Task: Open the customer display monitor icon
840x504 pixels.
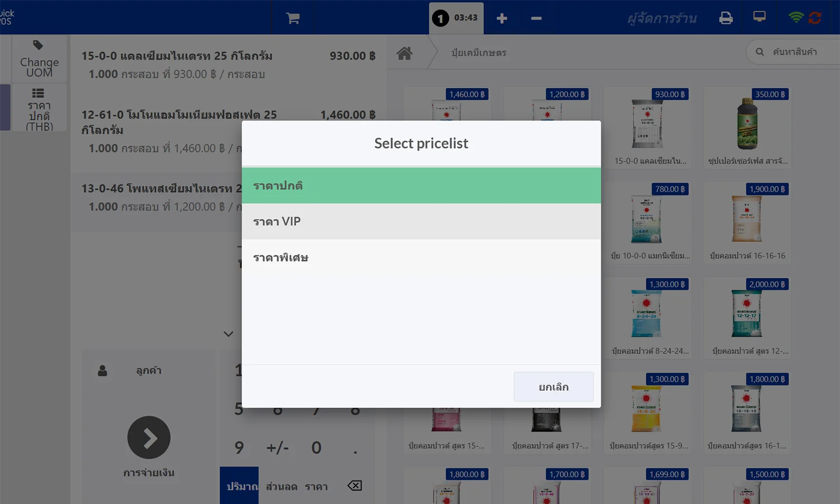Action: pyautogui.click(x=759, y=17)
